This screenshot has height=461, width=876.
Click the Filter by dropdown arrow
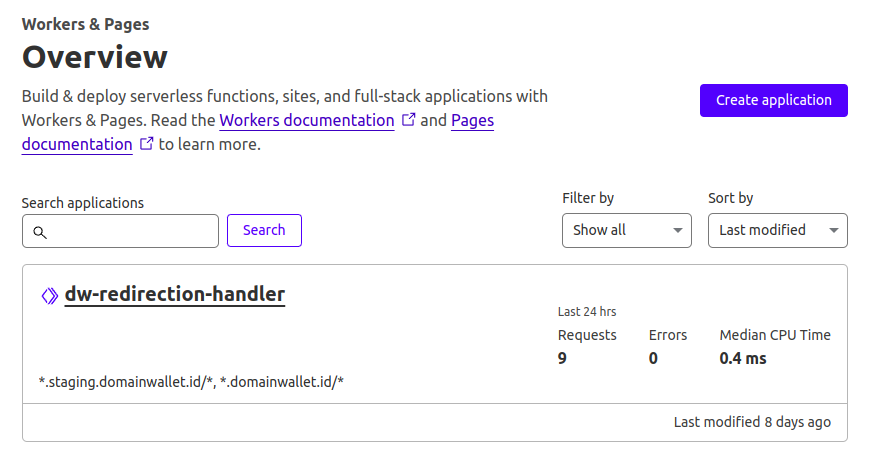(678, 230)
